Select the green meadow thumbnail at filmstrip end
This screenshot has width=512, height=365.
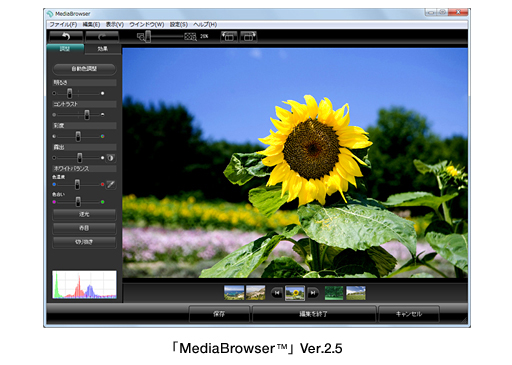[x=356, y=293]
